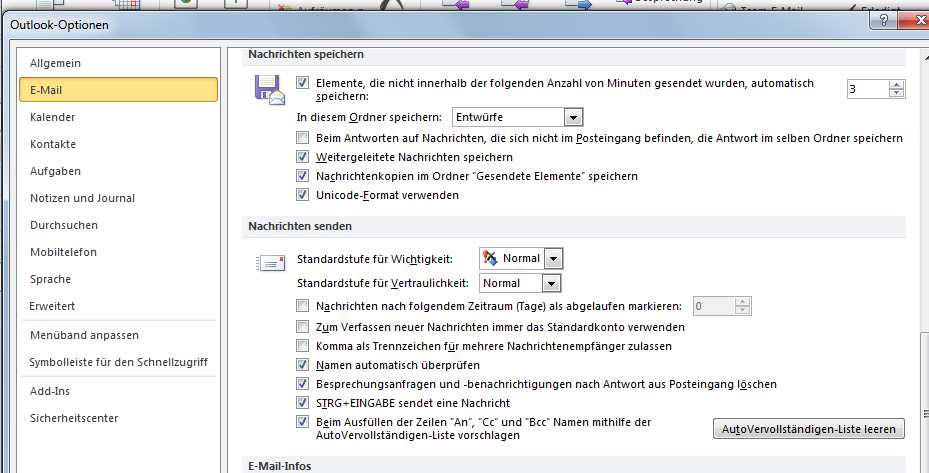Toggle Weitergeleitete Nachrichten speichern checkbox
The image size is (929, 473).
click(x=303, y=156)
